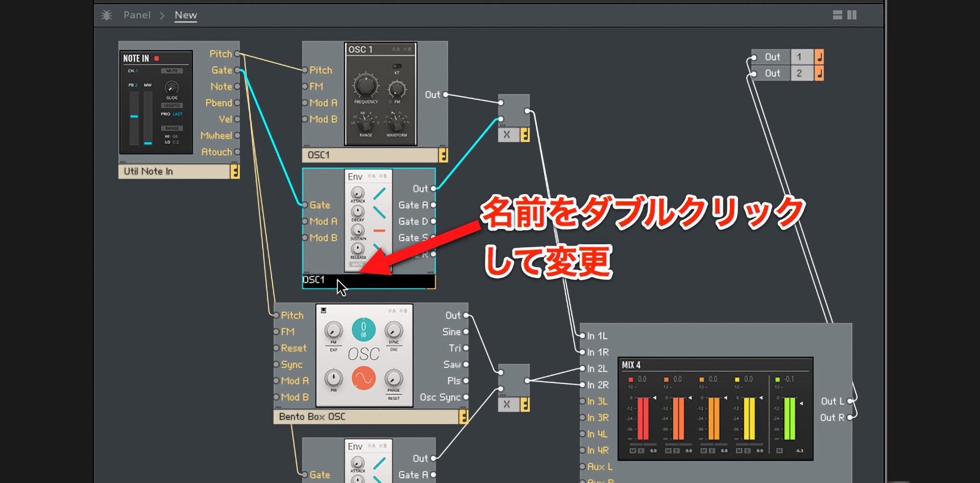Toggle the KT switch on OSC 1
The image size is (980, 483).
[397, 66]
